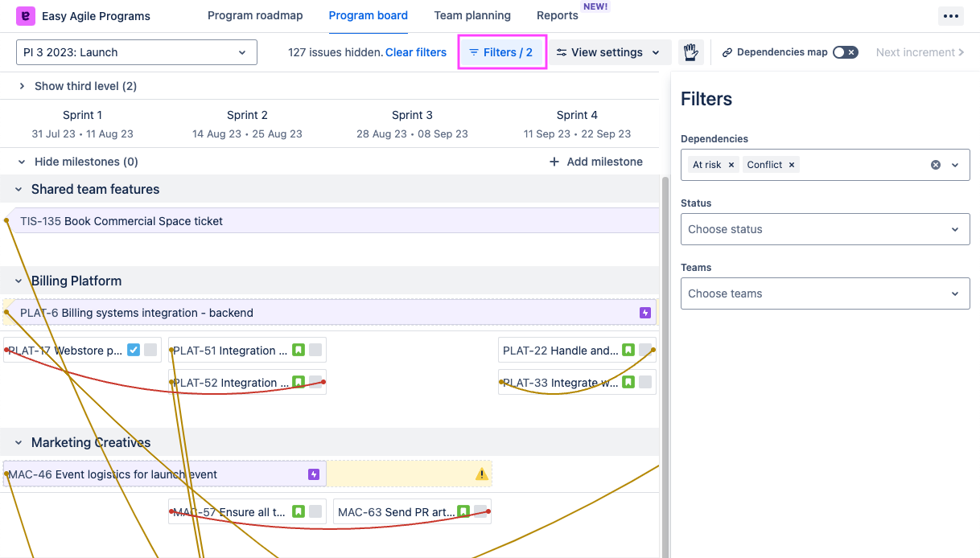Switch to the Program roadmap tab
The width and height of the screenshot is (980, 558).
click(x=255, y=15)
